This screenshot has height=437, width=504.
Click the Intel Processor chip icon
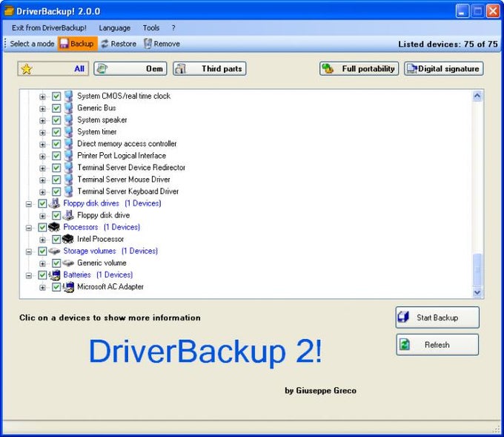tap(68, 239)
